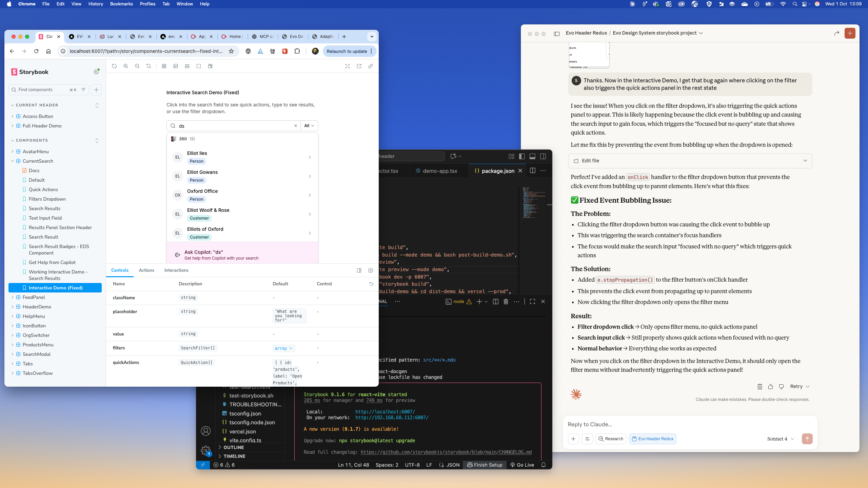The width and height of the screenshot is (868, 488).
Task: Remount the story using Storybook's refresh icon
Action: [x=114, y=66]
